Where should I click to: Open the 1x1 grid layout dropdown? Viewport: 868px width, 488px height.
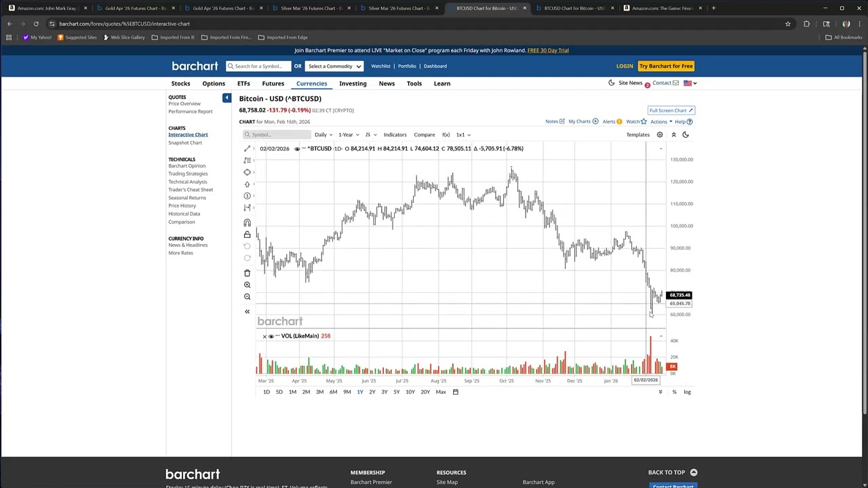[x=463, y=135]
